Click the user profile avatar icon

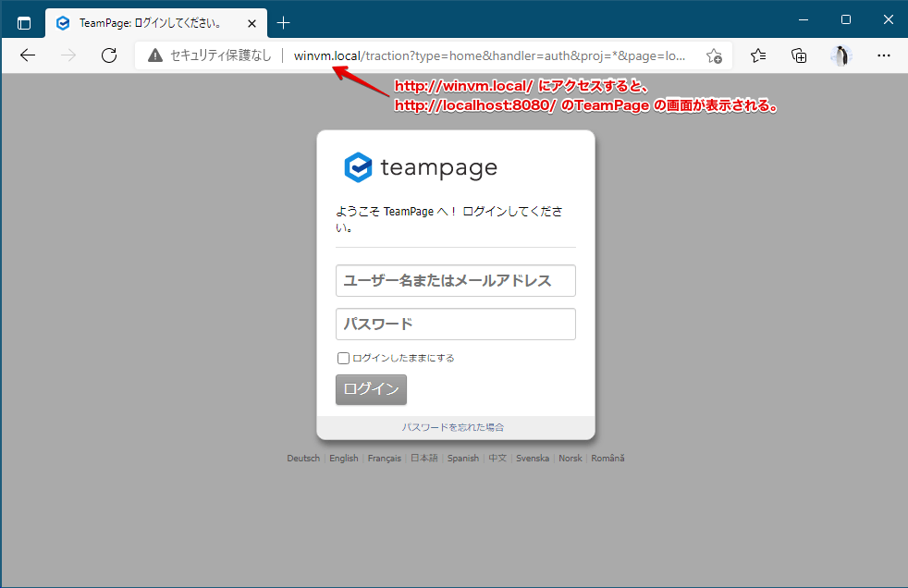pyautogui.click(x=841, y=55)
